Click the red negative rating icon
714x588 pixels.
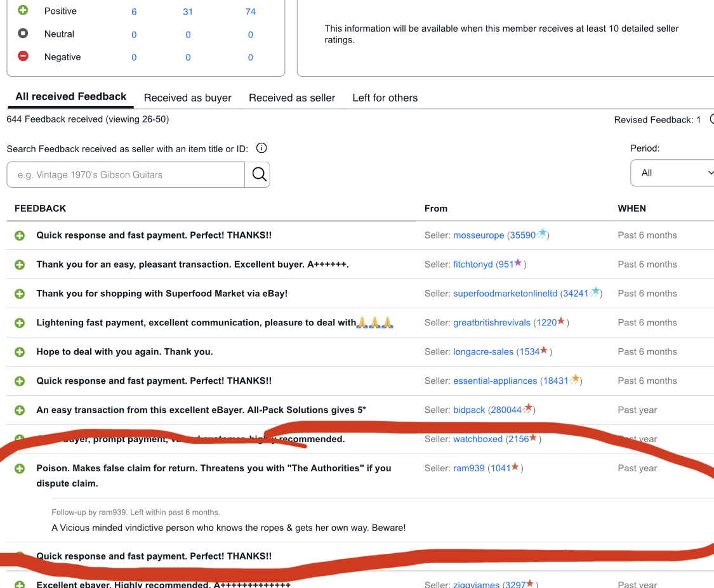(x=23, y=56)
